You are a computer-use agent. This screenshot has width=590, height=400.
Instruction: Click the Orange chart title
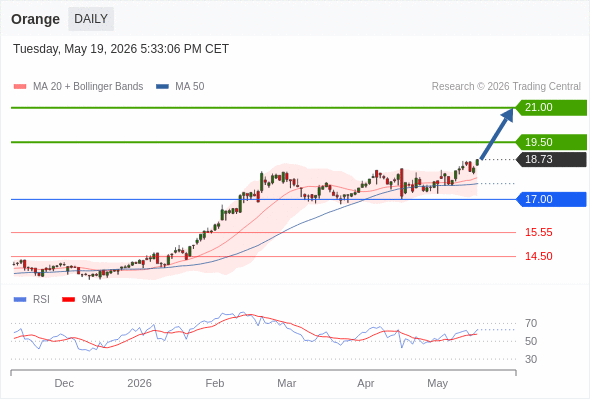tap(35, 19)
